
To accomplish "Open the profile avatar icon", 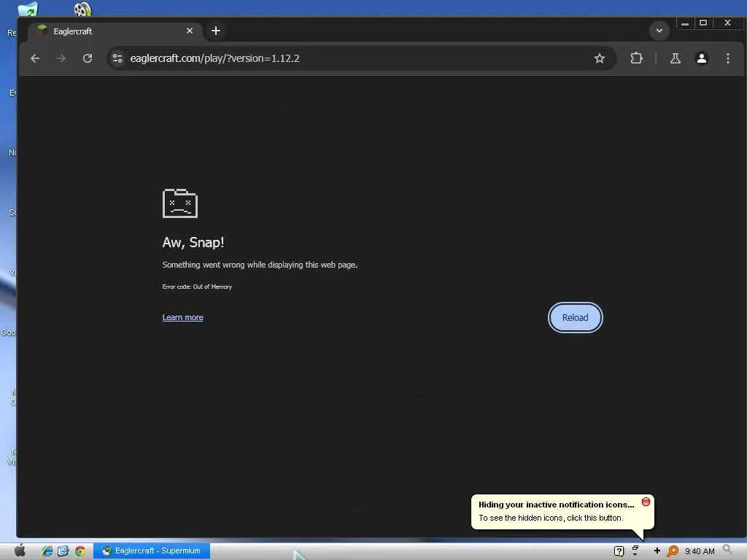I will click(x=701, y=58).
